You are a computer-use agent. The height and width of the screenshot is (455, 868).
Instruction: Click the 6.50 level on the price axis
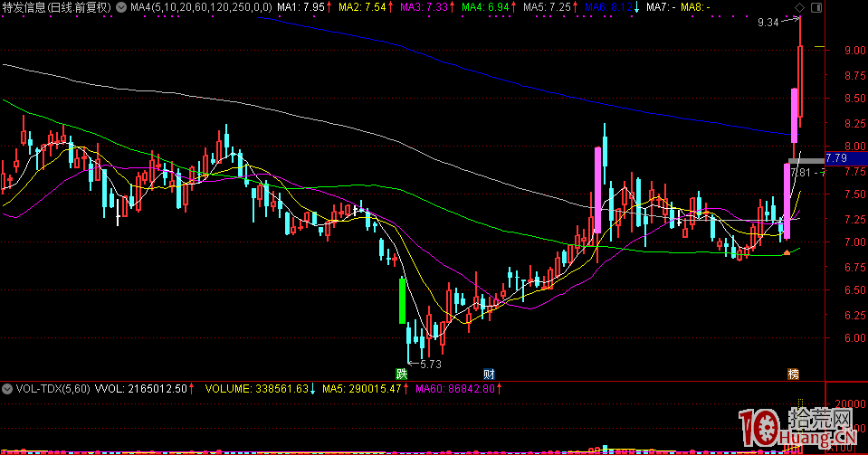point(854,290)
